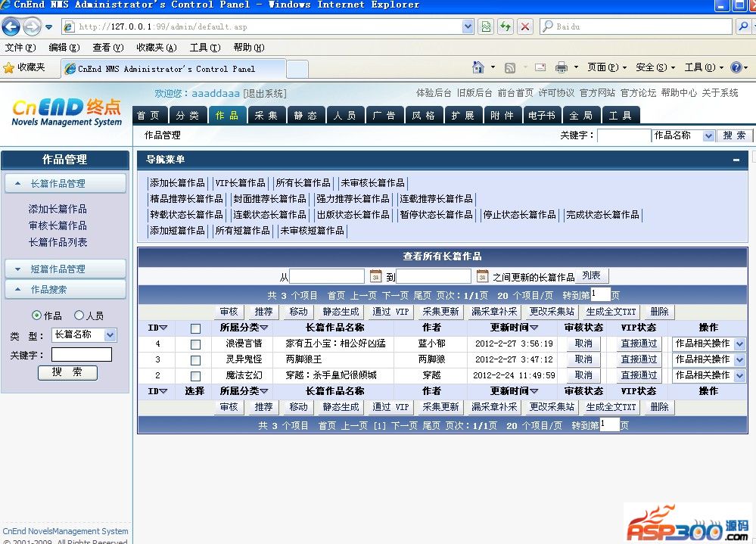Click the Print icon in command bar

[562, 67]
